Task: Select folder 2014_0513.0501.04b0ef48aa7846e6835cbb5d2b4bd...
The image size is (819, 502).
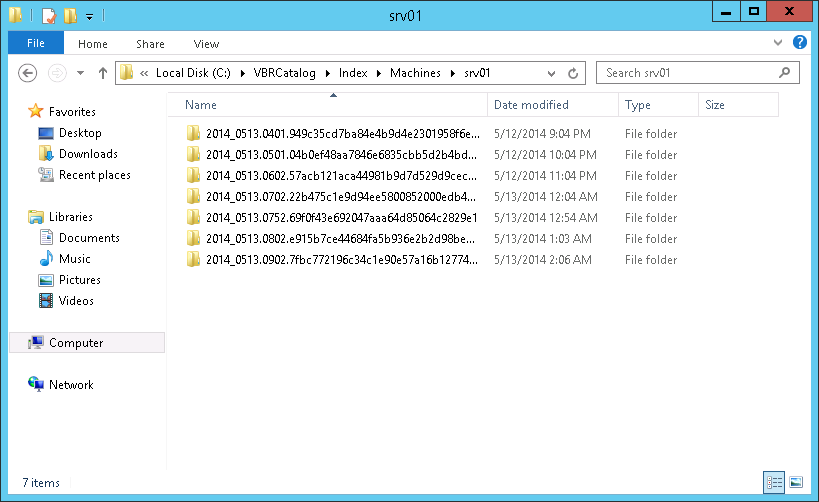Action: point(341,155)
